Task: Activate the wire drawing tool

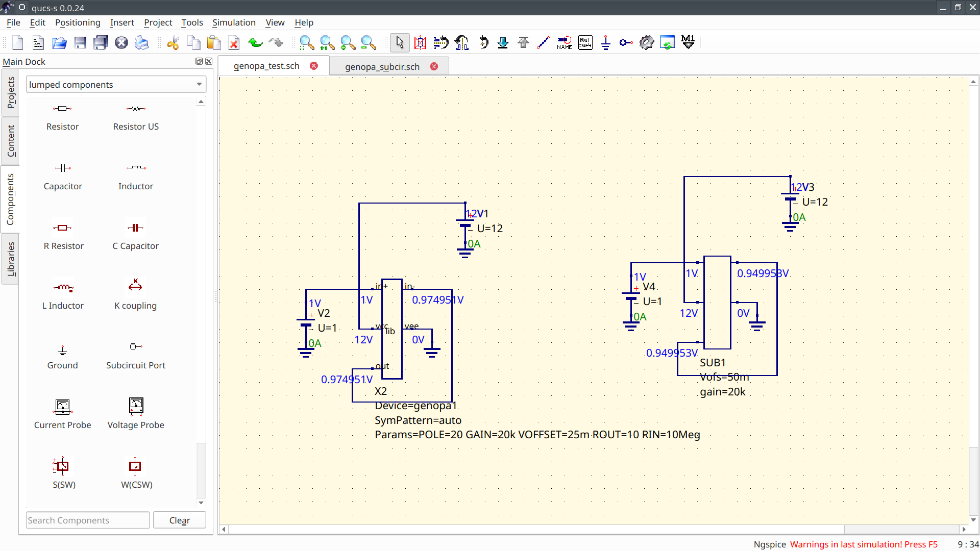Action: click(543, 42)
